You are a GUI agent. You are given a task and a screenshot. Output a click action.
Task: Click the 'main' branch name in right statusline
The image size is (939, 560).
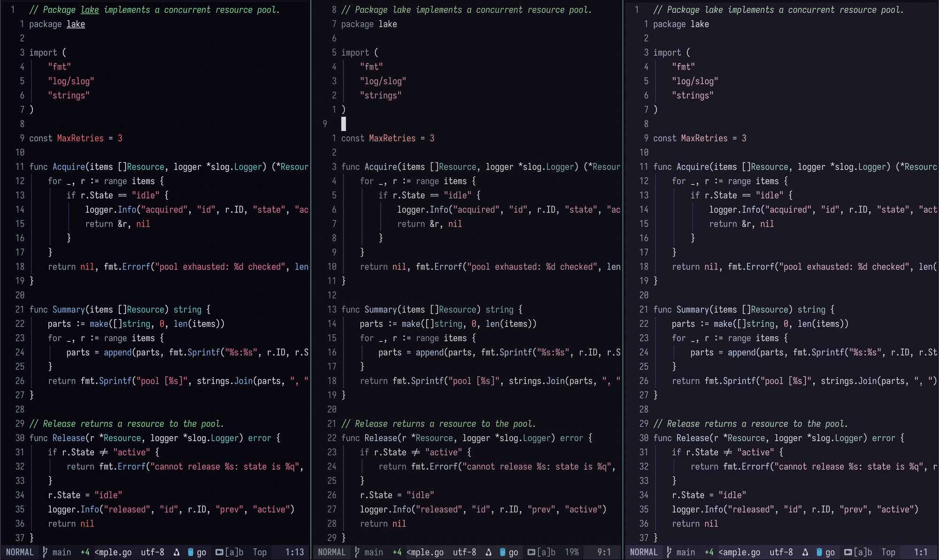685,552
